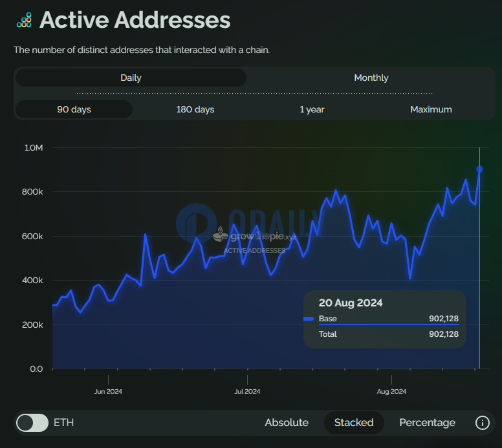
Task: Click the Total row in tooltip
Action: click(388, 334)
